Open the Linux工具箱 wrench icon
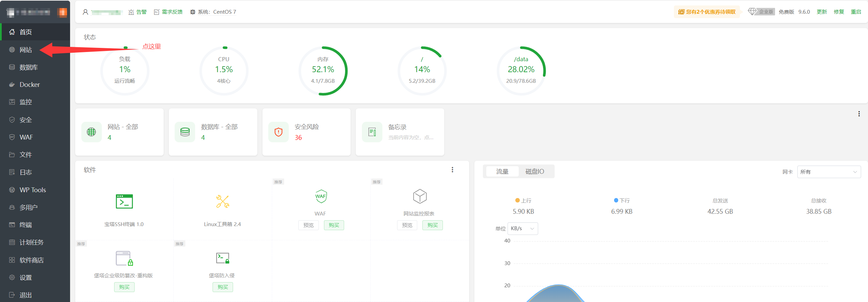This screenshot has width=868, height=302. 222,201
